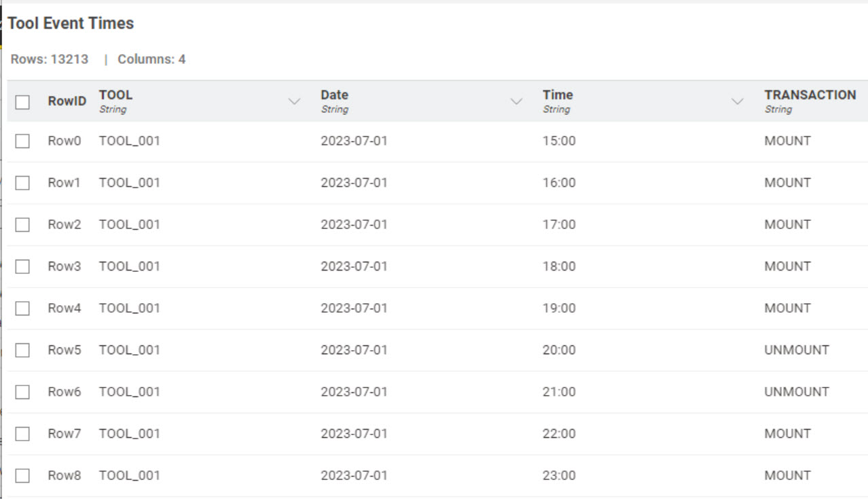
Task: Click the 2023-07-01 date in Row3
Action: [x=354, y=266]
